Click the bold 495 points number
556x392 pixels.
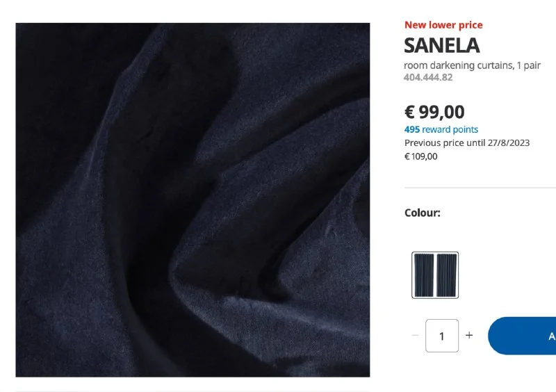pyautogui.click(x=412, y=129)
